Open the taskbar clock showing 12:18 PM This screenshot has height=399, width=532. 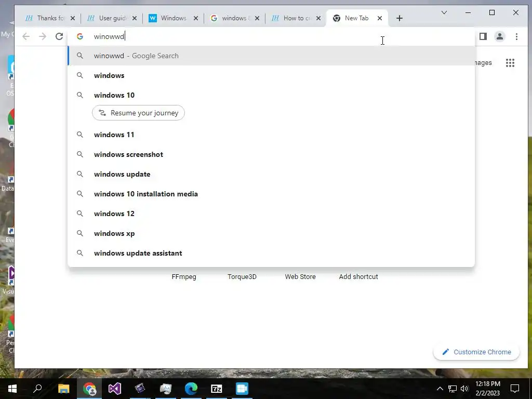click(487, 389)
